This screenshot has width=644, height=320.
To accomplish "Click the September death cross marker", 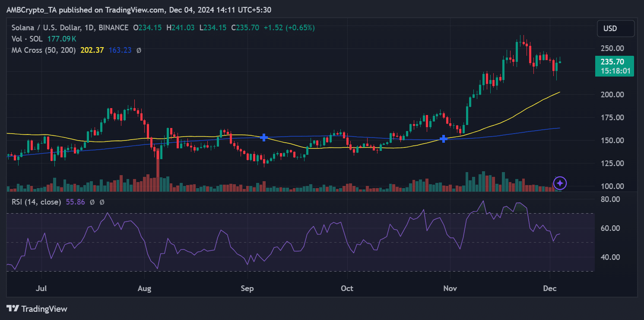I will 263,138.
